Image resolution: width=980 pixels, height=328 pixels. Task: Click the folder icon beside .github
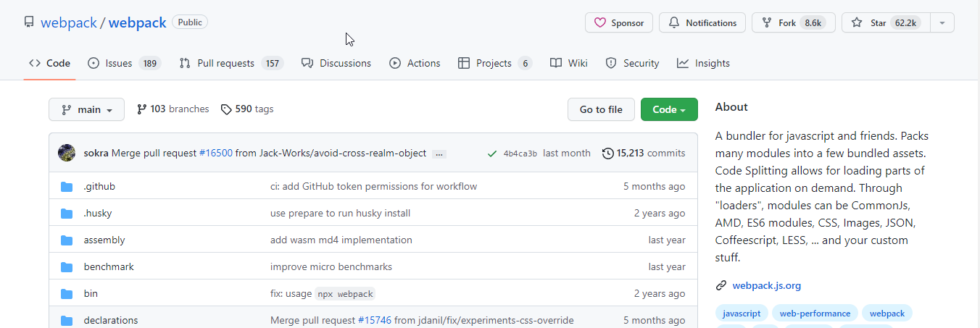point(67,187)
